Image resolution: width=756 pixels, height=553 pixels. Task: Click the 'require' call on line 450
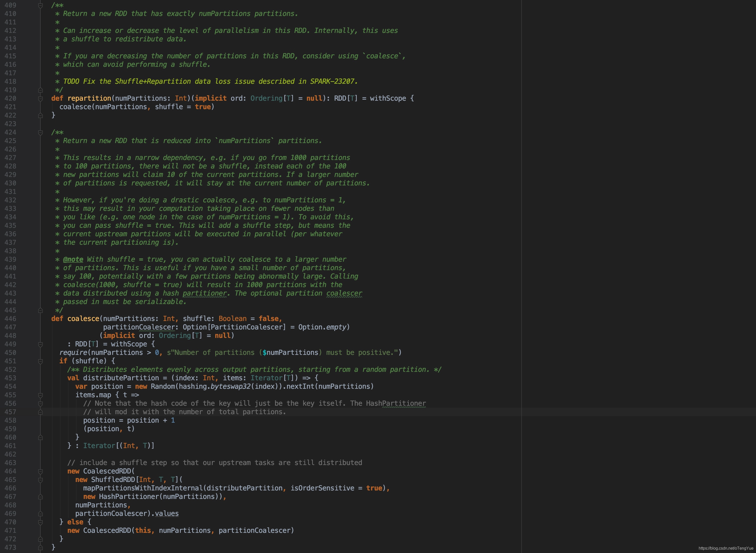tap(73, 352)
